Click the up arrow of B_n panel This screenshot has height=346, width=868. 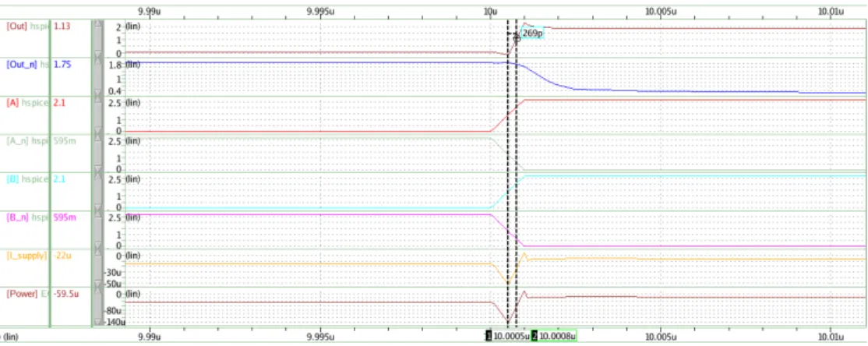coord(98,215)
